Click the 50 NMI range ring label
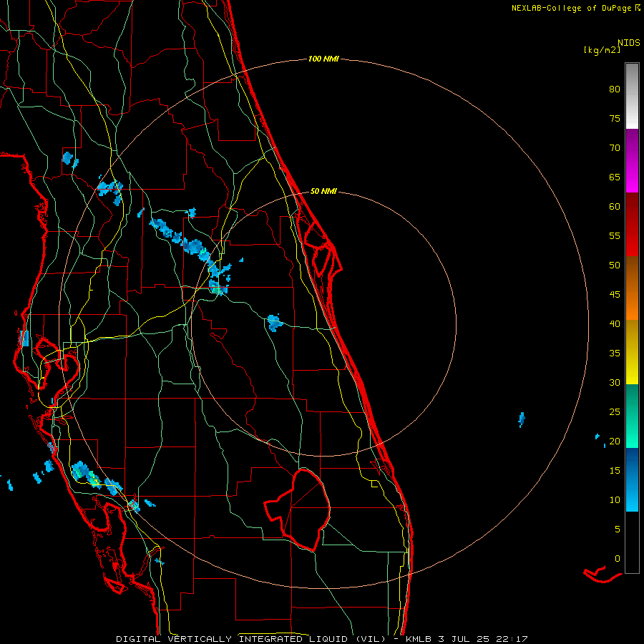 point(323,191)
